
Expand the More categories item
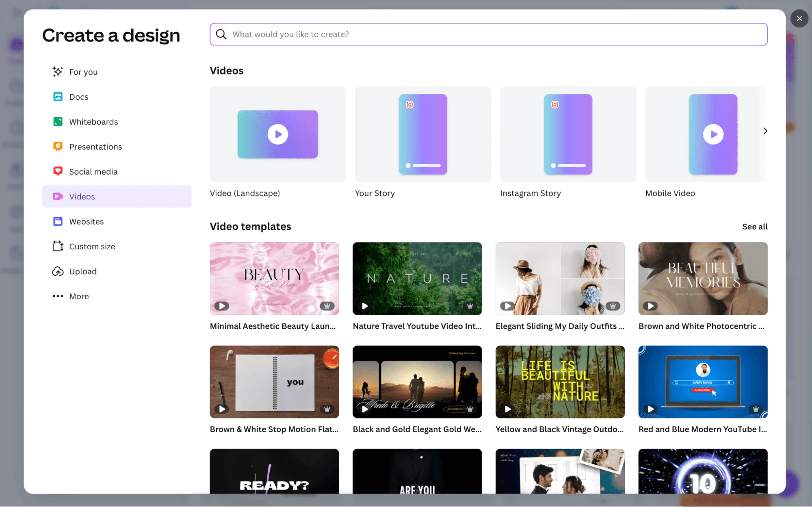pyautogui.click(x=117, y=296)
